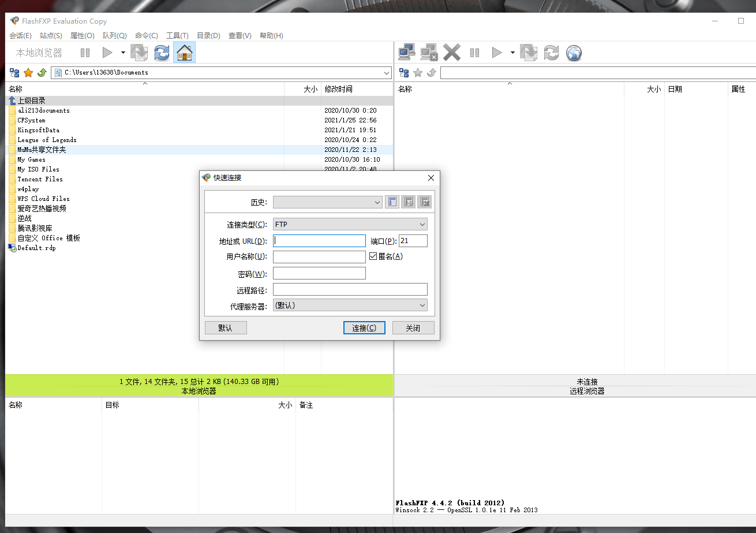Click the first history list icon in dialog
Screen dimensions: 756x533
(x=392, y=202)
